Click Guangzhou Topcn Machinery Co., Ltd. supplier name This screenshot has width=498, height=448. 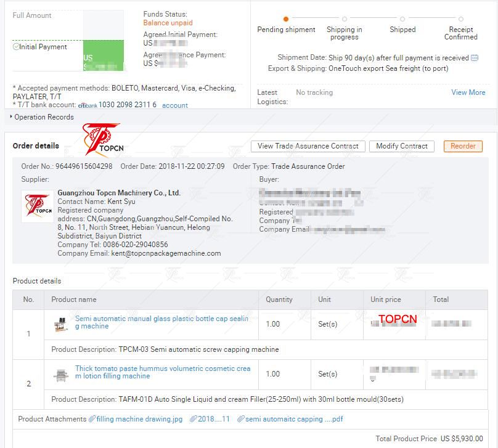(119, 193)
